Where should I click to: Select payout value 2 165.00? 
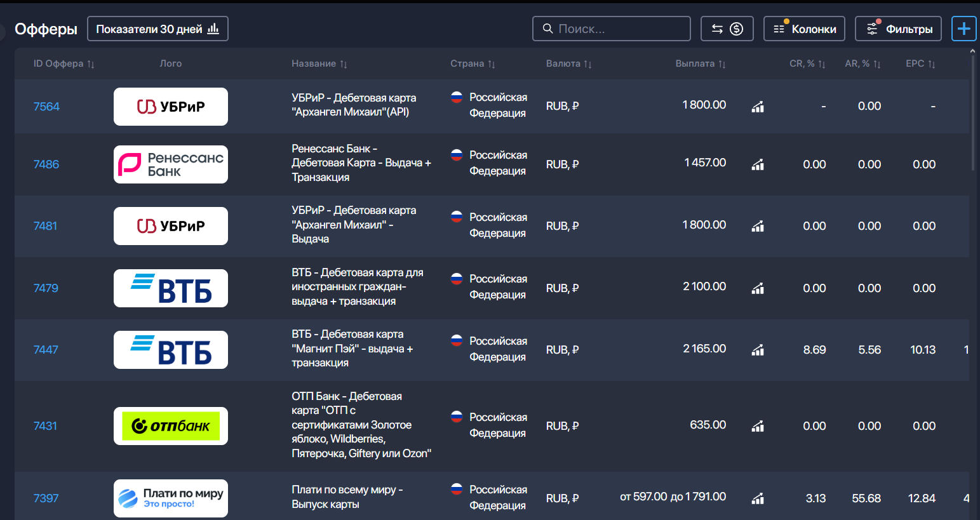coord(704,349)
